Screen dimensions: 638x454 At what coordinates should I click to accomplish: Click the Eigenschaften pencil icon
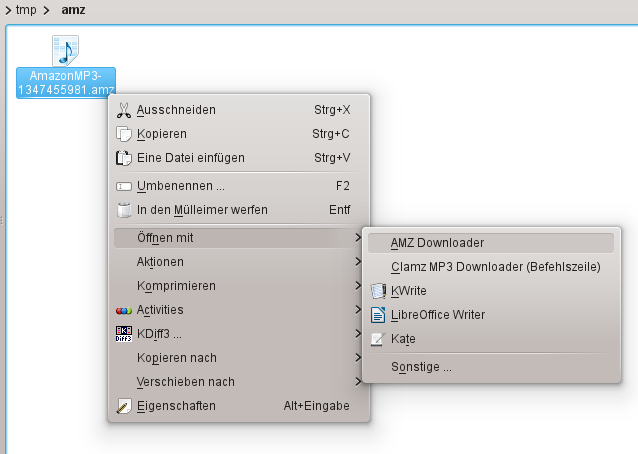tap(124, 406)
